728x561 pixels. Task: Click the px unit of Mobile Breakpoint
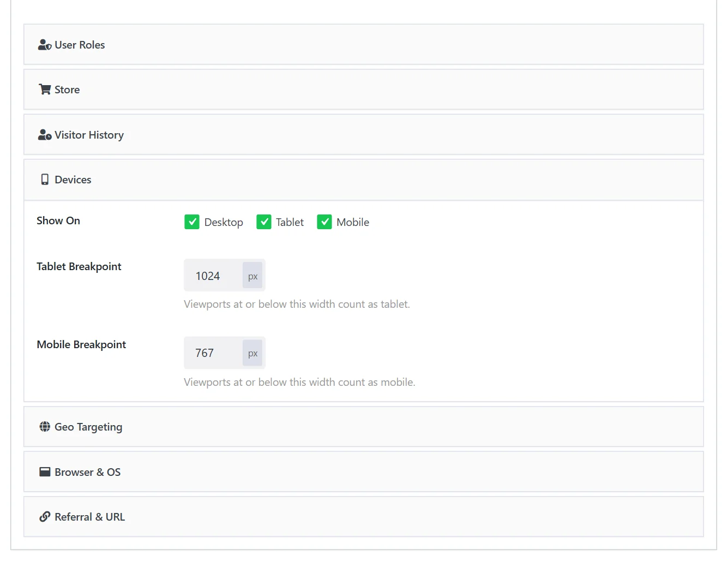pos(253,353)
